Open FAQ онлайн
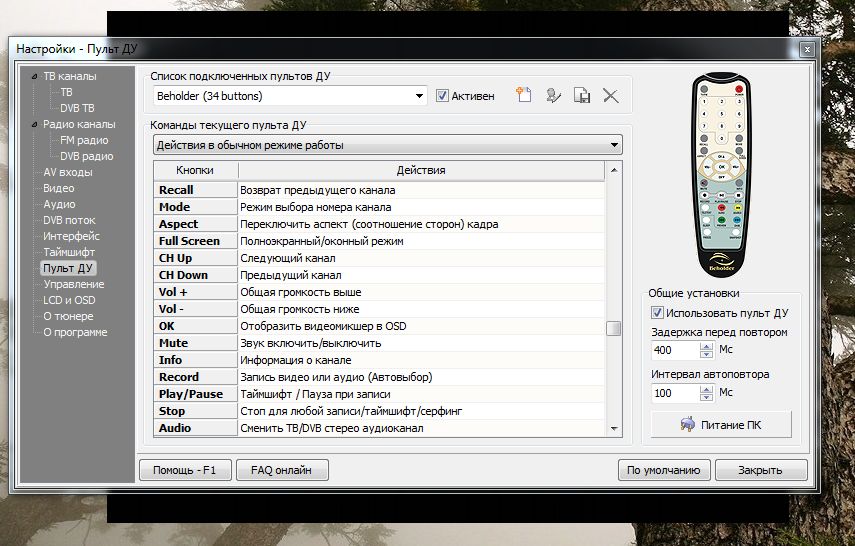The height and width of the screenshot is (546, 855). pos(281,470)
